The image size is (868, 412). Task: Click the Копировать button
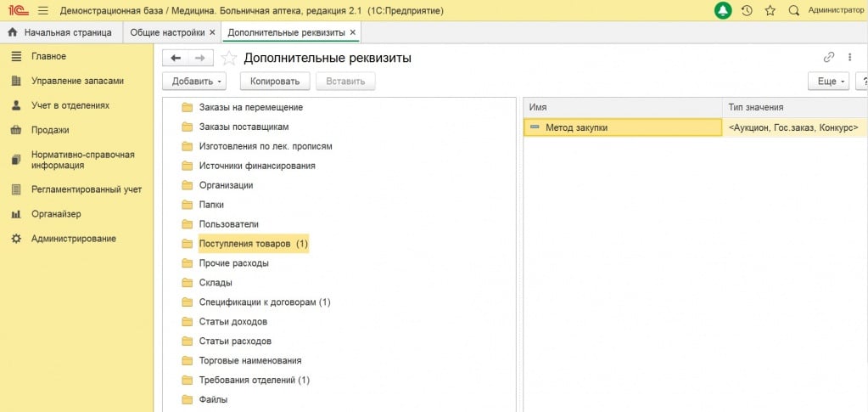[275, 82]
